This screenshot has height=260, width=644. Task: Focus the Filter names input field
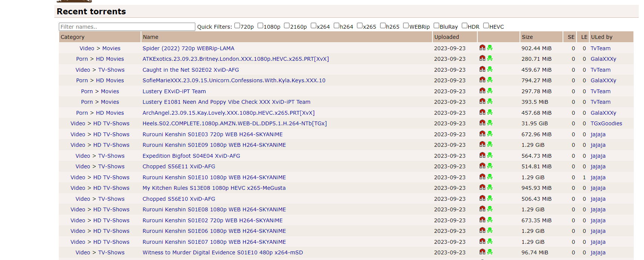(x=127, y=27)
